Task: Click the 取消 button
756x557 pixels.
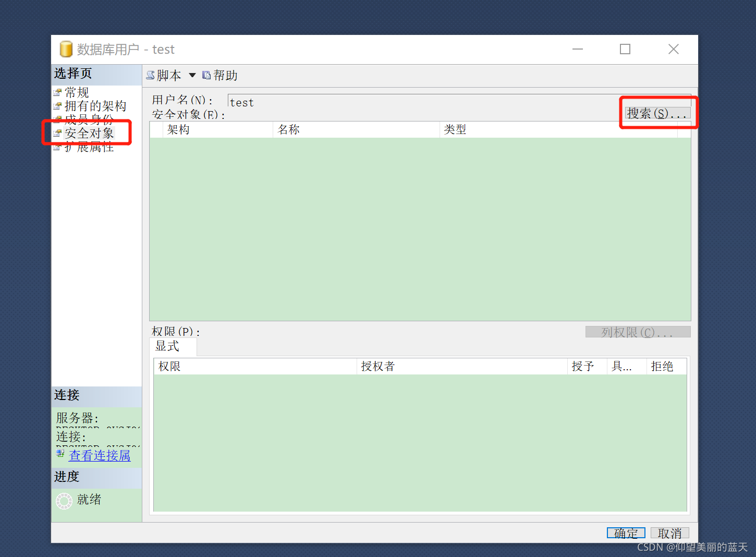Action: pos(670,532)
